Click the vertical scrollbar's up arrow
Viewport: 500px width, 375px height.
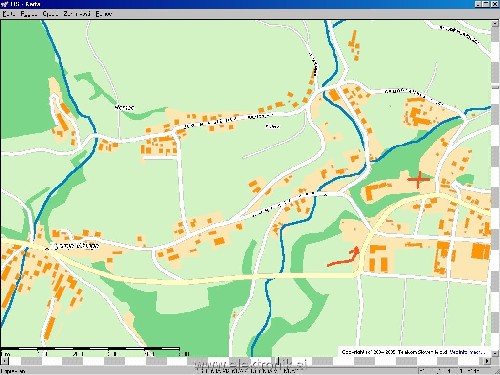(495, 24)
